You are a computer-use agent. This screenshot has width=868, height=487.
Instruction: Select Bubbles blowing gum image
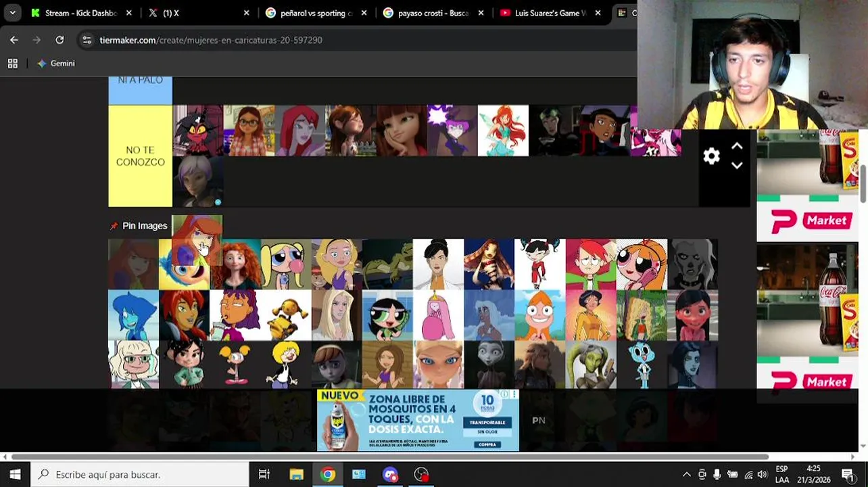(286, 264)
